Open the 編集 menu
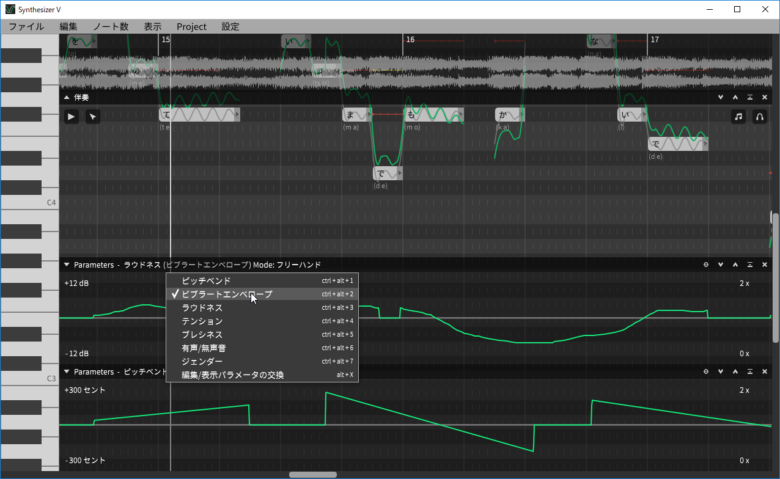780x479 pixels. pyautogui.click(x=69, y=26)
